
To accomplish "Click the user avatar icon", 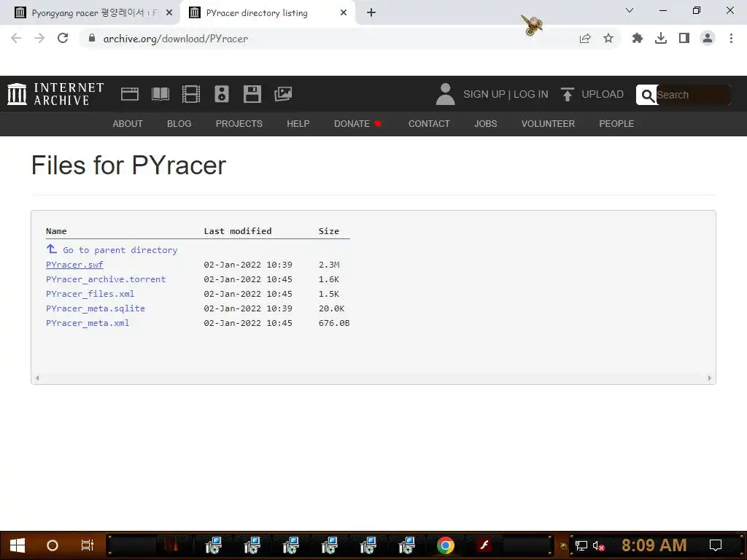I will (x=446, y=94).
